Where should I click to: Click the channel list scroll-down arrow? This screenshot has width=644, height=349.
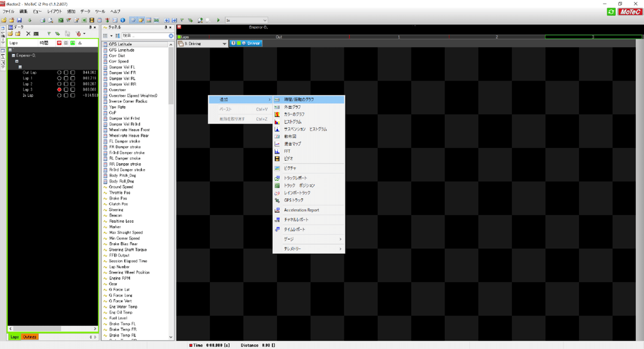click(x=172, y=337)
